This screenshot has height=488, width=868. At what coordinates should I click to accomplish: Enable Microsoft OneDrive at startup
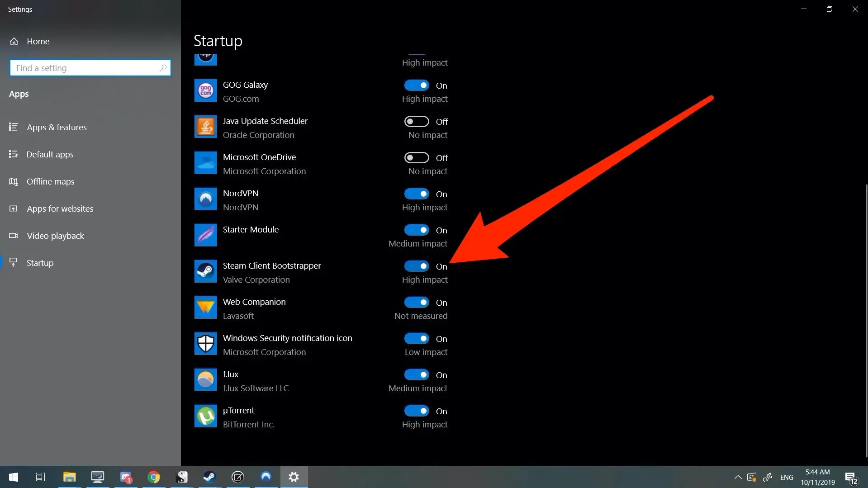tap(417, 157)
